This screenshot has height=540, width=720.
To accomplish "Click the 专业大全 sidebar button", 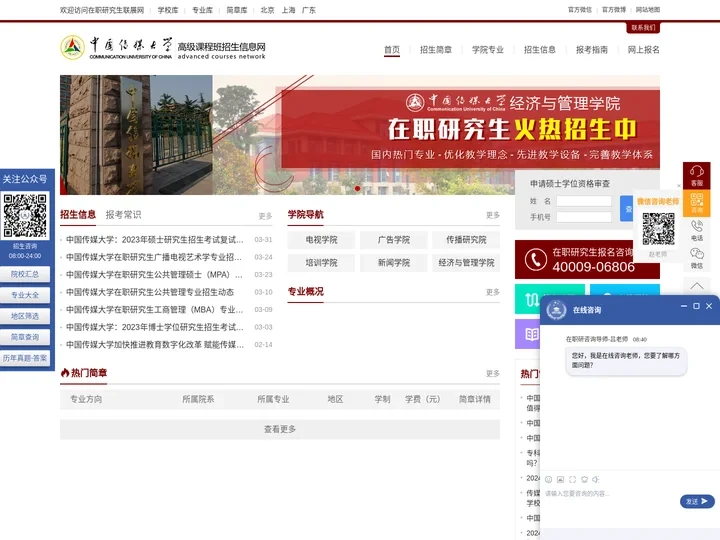I will [25, 295].
